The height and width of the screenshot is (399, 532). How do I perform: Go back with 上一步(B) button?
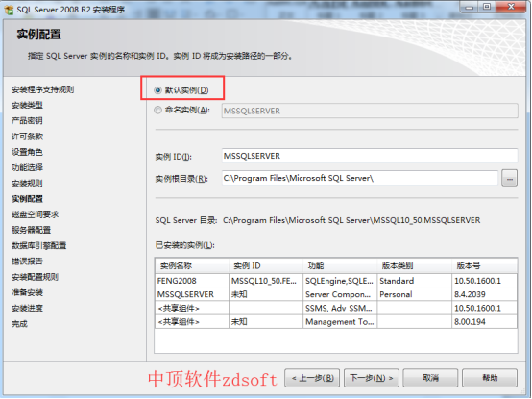(312, 378)
